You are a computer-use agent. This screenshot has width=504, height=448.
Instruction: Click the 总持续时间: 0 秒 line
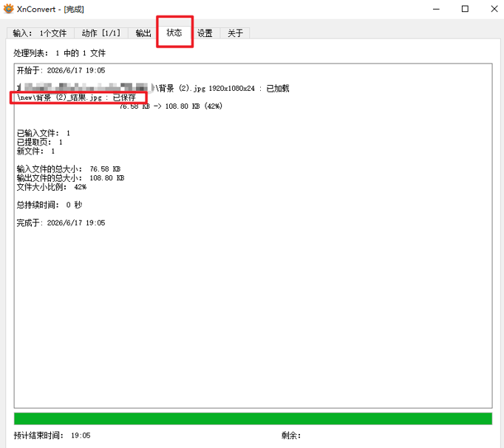tap(50, 205)
